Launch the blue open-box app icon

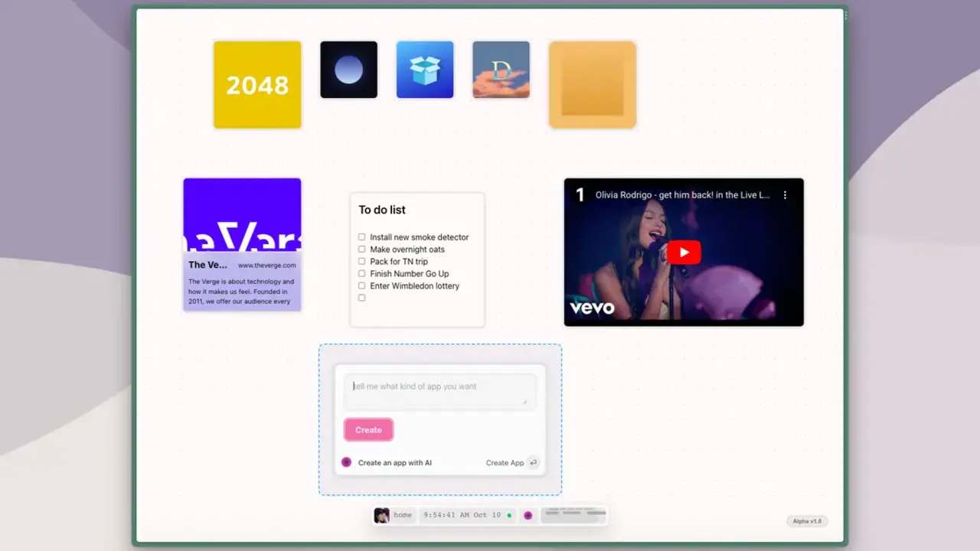[425, 70]
